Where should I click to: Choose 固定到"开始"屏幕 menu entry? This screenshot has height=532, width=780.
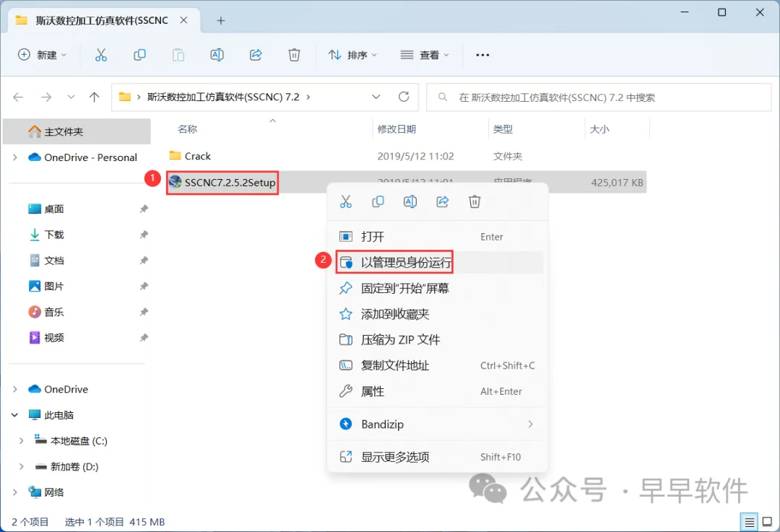click(x=437, y=288)
